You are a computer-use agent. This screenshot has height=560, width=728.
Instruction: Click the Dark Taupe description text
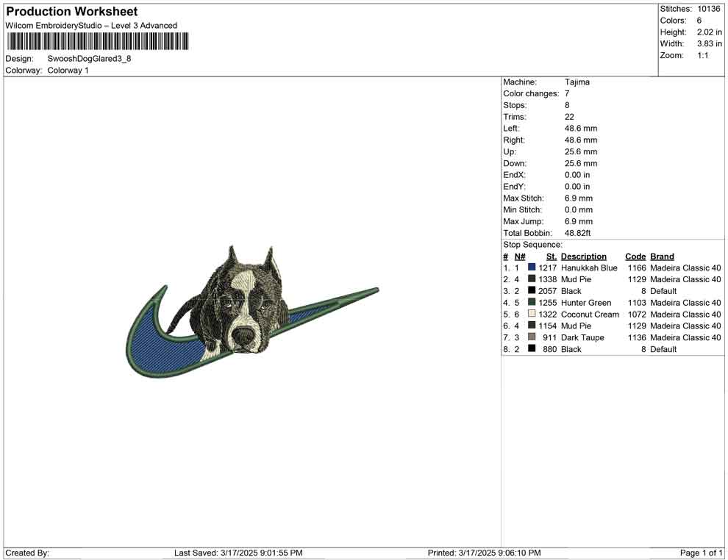pyautogui.click(x=582, y=338)
